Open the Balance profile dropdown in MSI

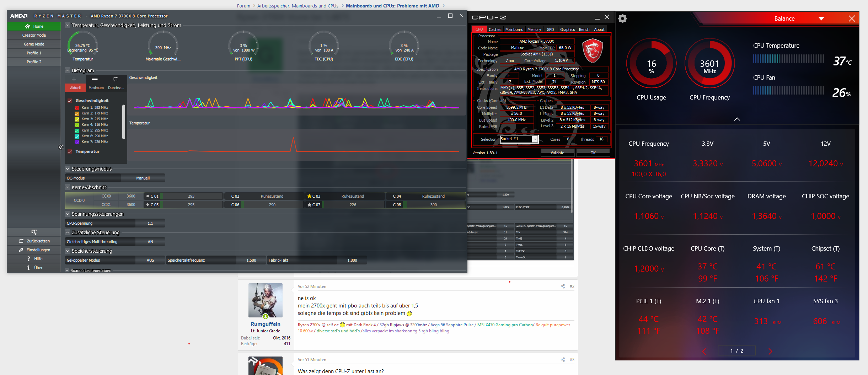click(x=821, y=19)
